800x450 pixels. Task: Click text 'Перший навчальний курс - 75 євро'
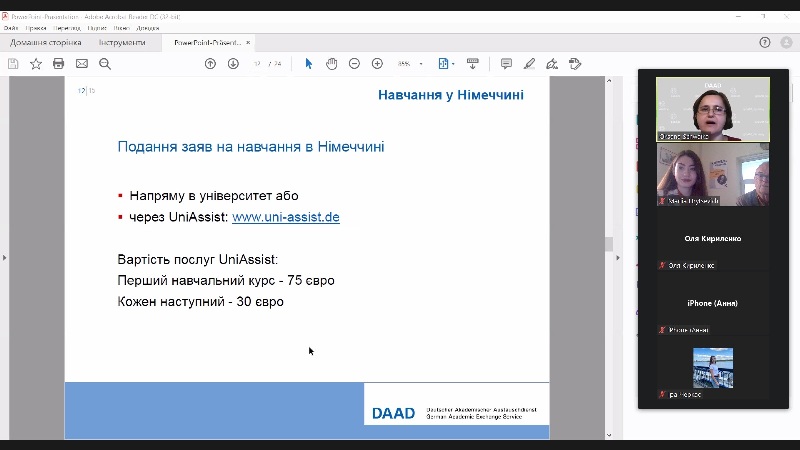226,281
